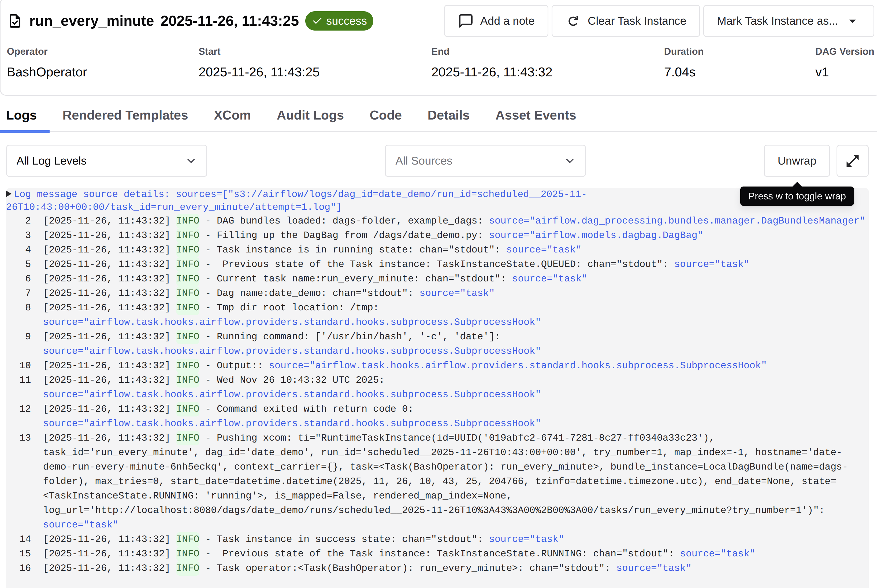
Task: Click the fullscreen expand arrows icon
Action: coord(852,161)
